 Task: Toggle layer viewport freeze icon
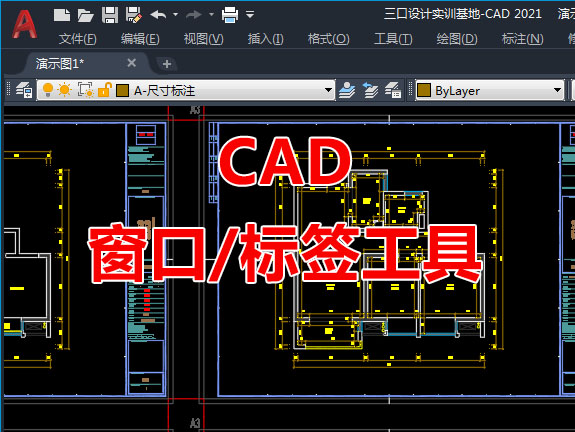pyautogui.click(x=85, y=90)
